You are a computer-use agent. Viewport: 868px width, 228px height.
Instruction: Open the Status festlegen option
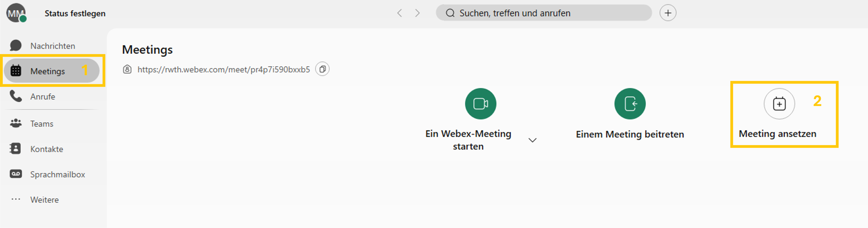[75, 13]
